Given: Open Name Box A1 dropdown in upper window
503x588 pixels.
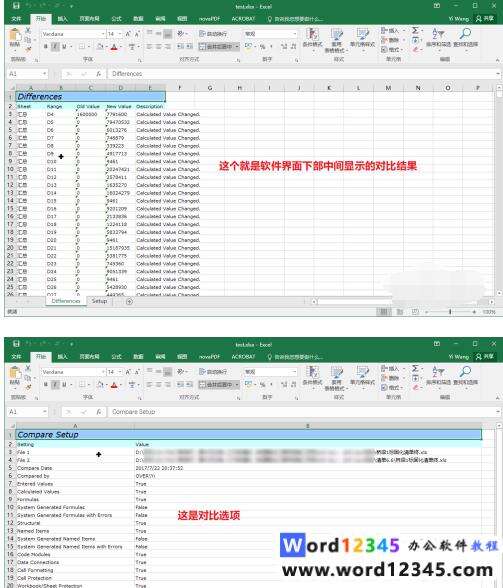Looking at the screenshot, I should (x=45, y=74).
